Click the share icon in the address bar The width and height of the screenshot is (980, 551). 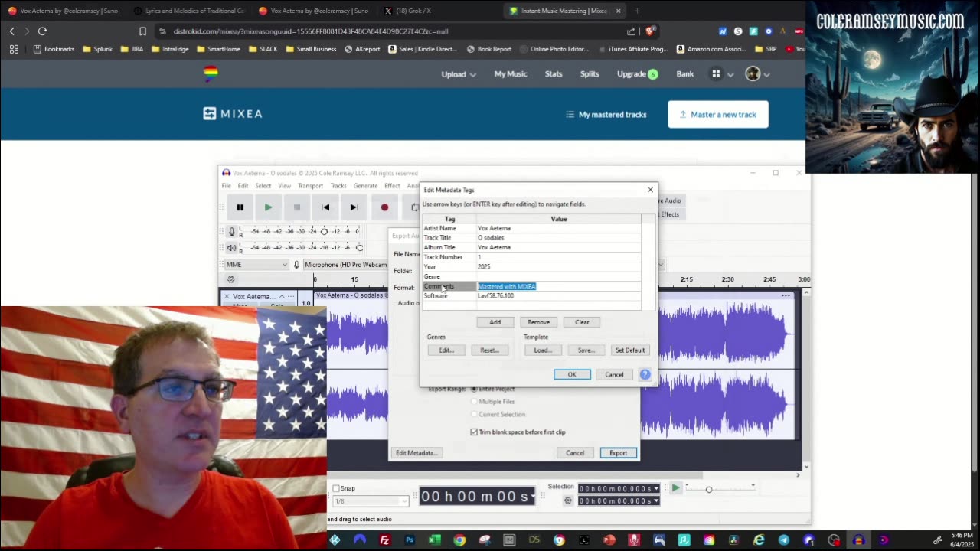pos(631,31)
